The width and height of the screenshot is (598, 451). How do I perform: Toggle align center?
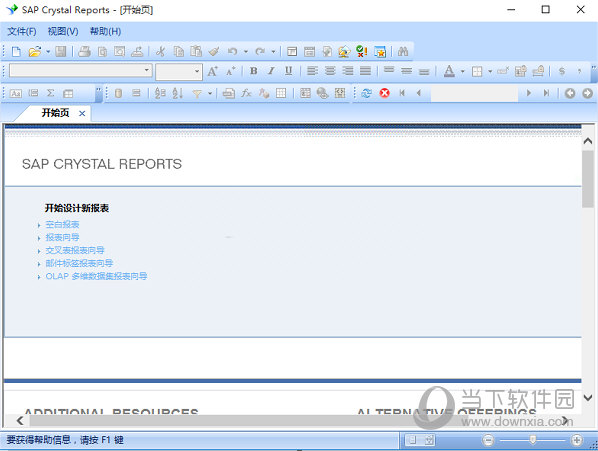pyautogui.click(x=330, y=71)
